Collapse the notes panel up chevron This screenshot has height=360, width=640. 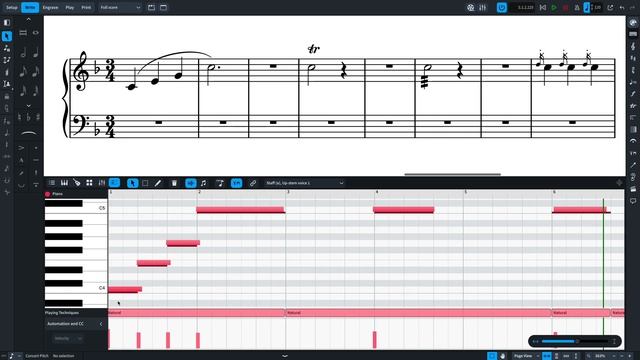click(29, 20)
